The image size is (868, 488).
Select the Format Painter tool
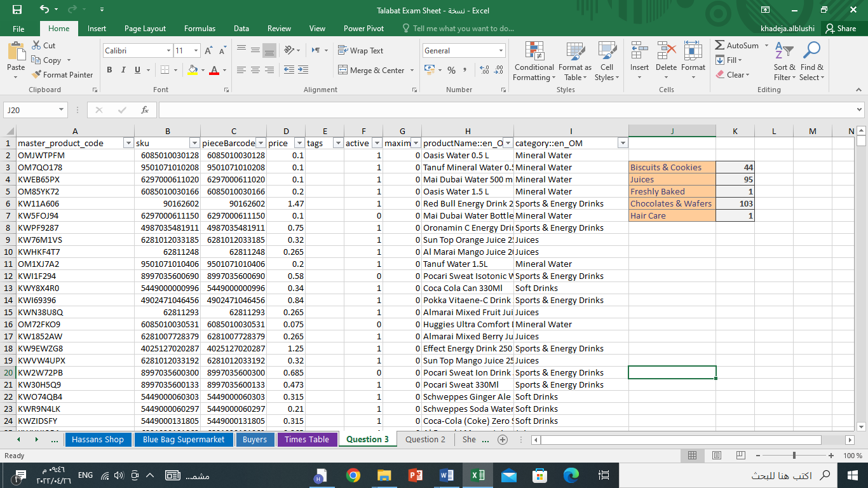click(62, 74)
